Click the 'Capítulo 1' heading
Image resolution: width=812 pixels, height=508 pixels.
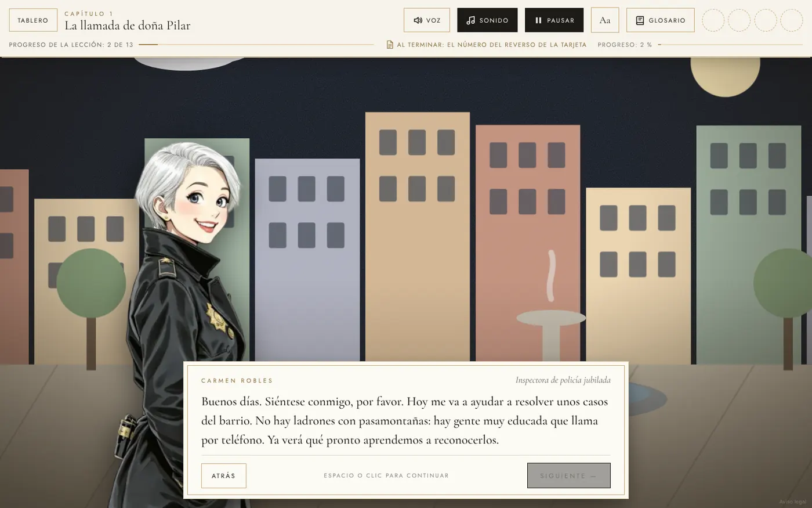click(x=89, y=13)
